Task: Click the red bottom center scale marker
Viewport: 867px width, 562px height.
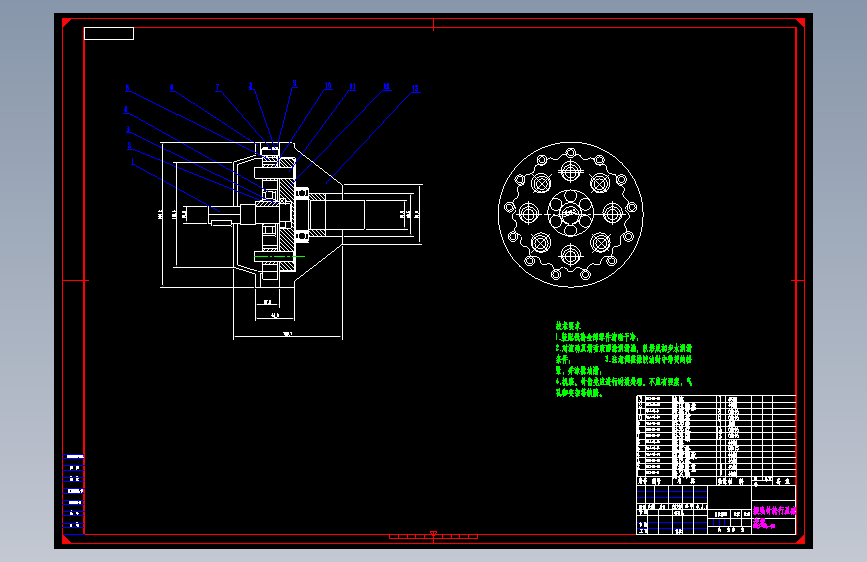Action: [x=434, y=535]
